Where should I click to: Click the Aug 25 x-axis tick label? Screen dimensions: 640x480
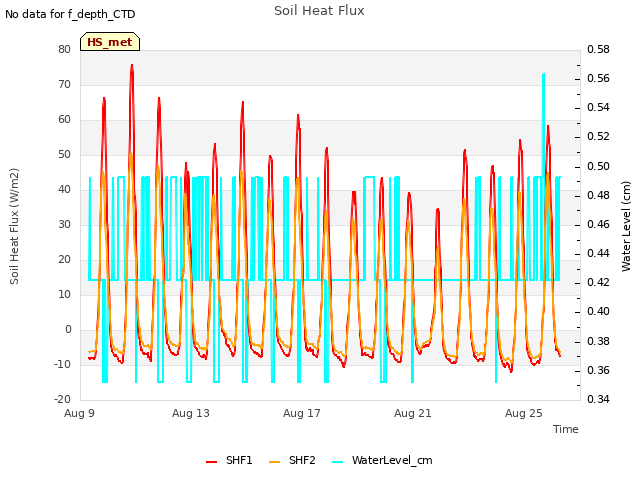(524, 413)
